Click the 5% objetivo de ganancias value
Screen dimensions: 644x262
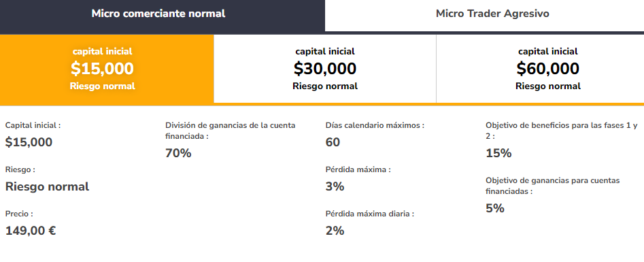click(x=495, y=208)
